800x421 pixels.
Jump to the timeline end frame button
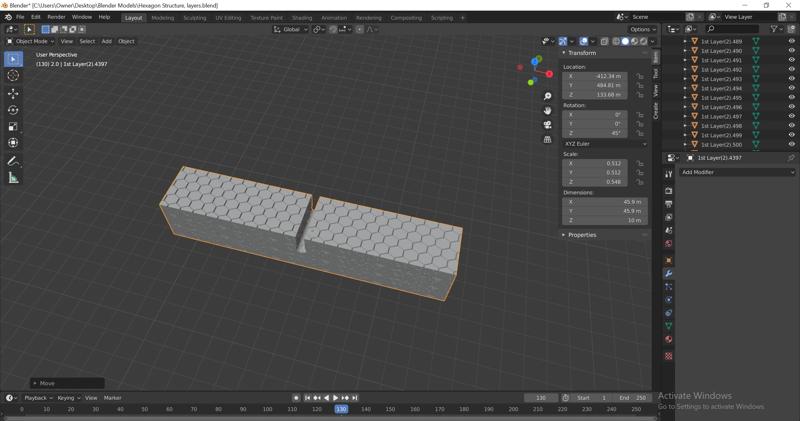[x=355, y=398]
